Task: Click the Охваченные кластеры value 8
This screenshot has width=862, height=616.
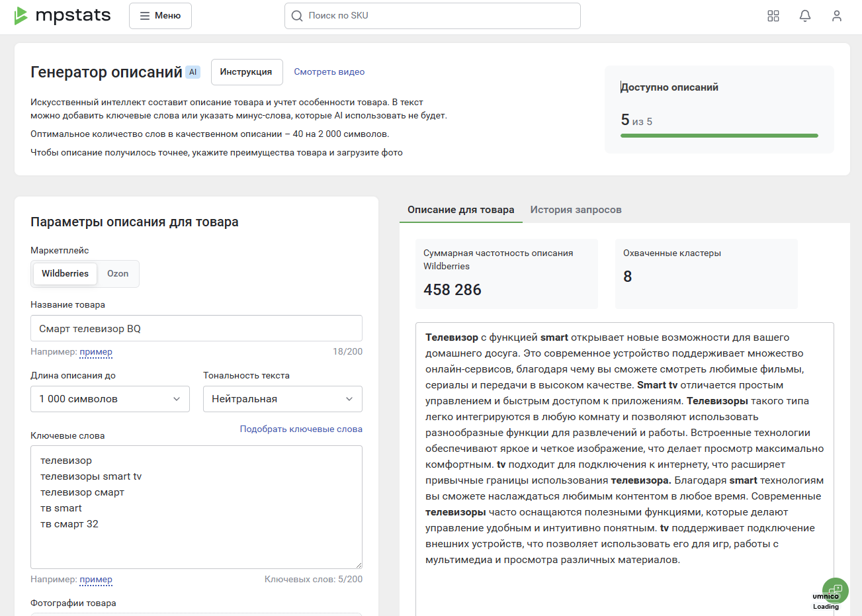Action: coord(628,277)
